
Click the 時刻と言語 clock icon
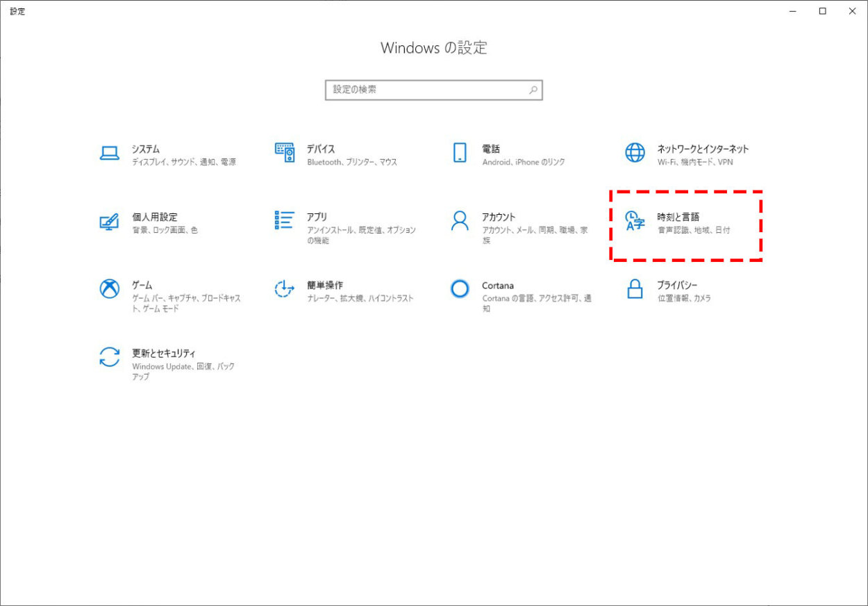pyautogui.click(x=635, y=221)
